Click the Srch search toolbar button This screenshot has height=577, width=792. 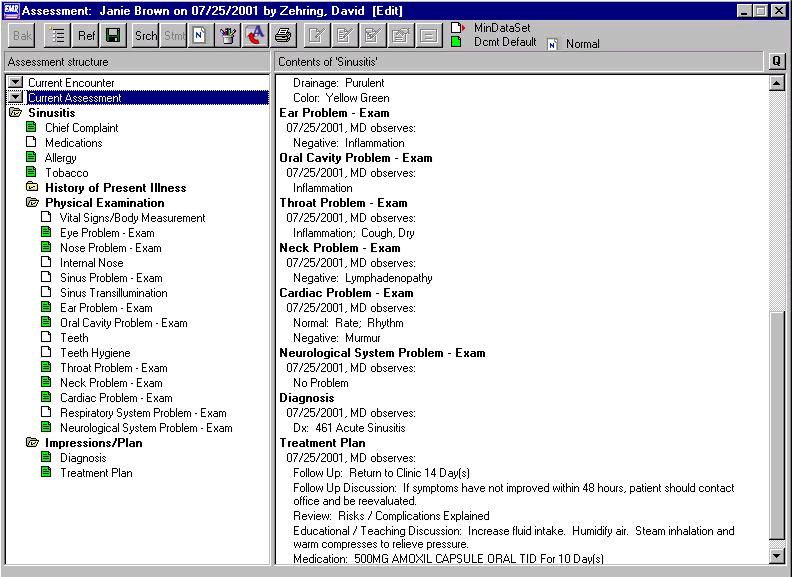click(x=146, y=36)
